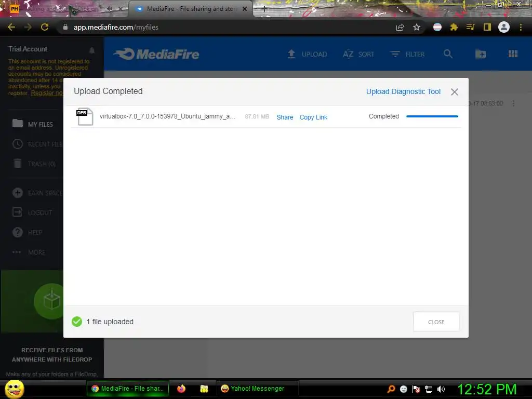Toggle the browser side panel icon
The height and width of the screenshot is (399, 532).
click(487, 27)
